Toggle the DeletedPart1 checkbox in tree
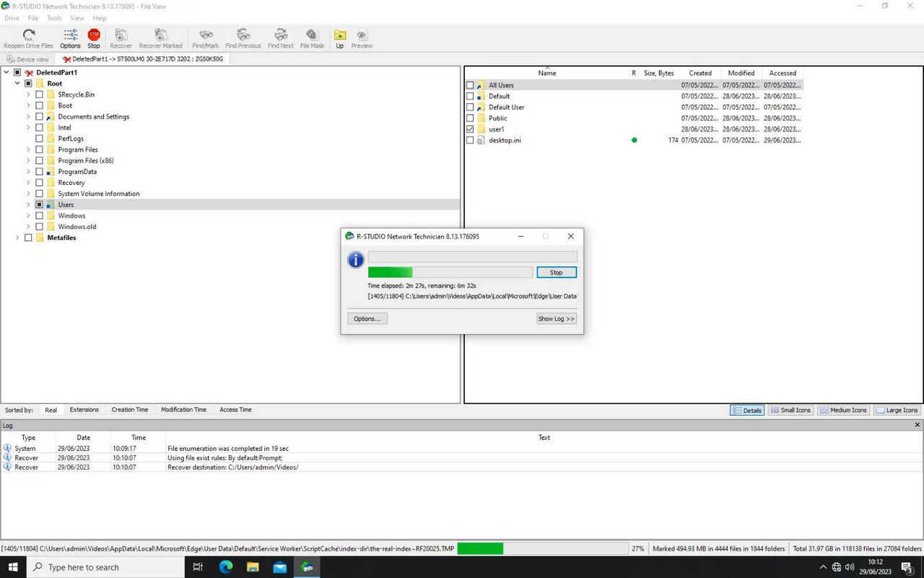This screenshot has height=578, width=924. 17,73
